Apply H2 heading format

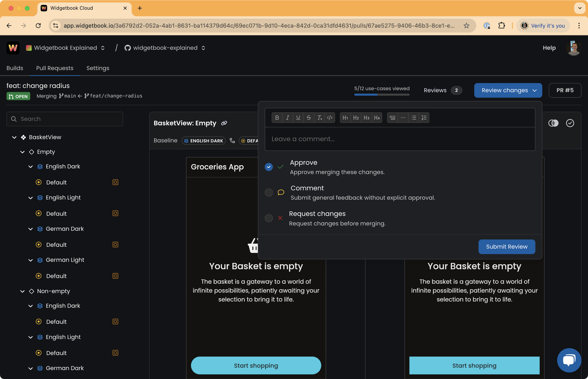pos(356,118)
